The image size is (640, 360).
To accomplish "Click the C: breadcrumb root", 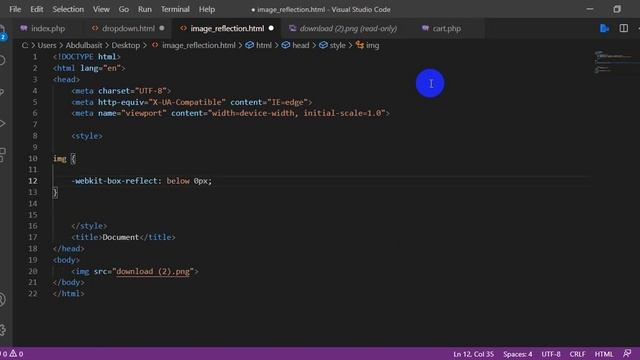I will tap(25, 45).
